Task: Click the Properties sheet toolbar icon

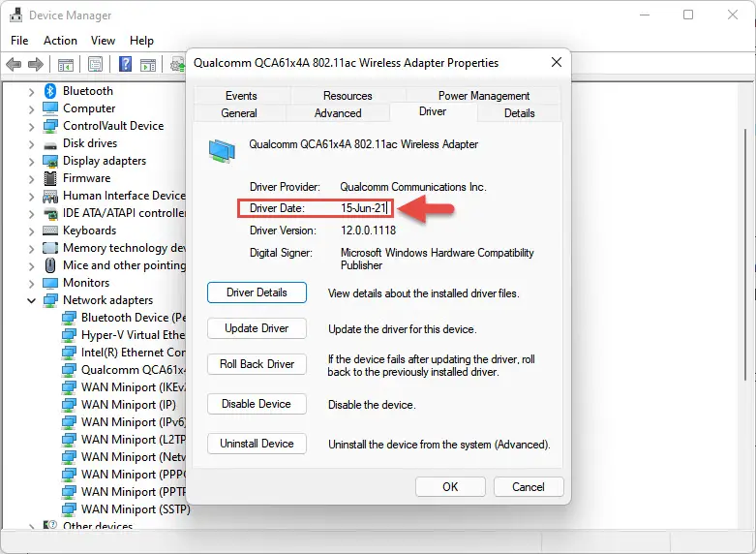Action: point(96,64)
